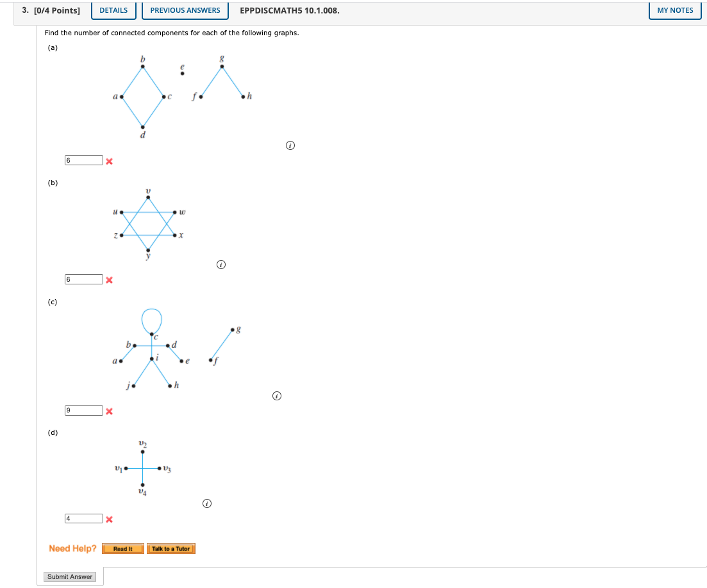Open Talk to a Tutor
This screenshot has width=707, height=588.
[171, 548]
